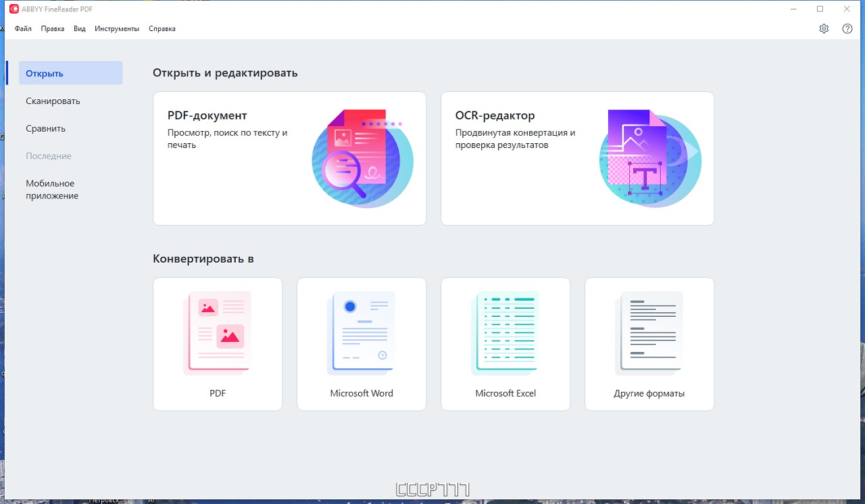
Task: Switch to the Сканировать sidebar tab
Action: [x=53, y=101]
